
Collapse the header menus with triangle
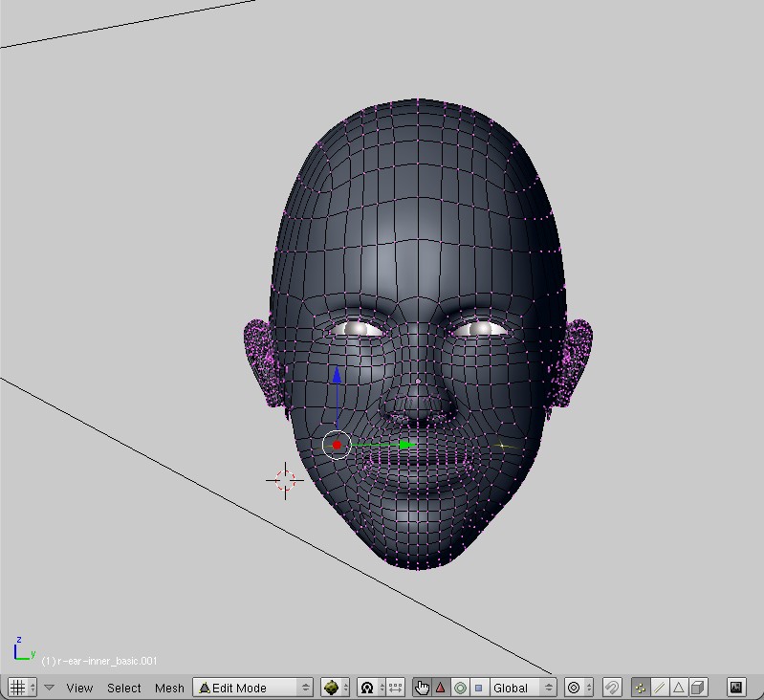[x=49, y=688]
